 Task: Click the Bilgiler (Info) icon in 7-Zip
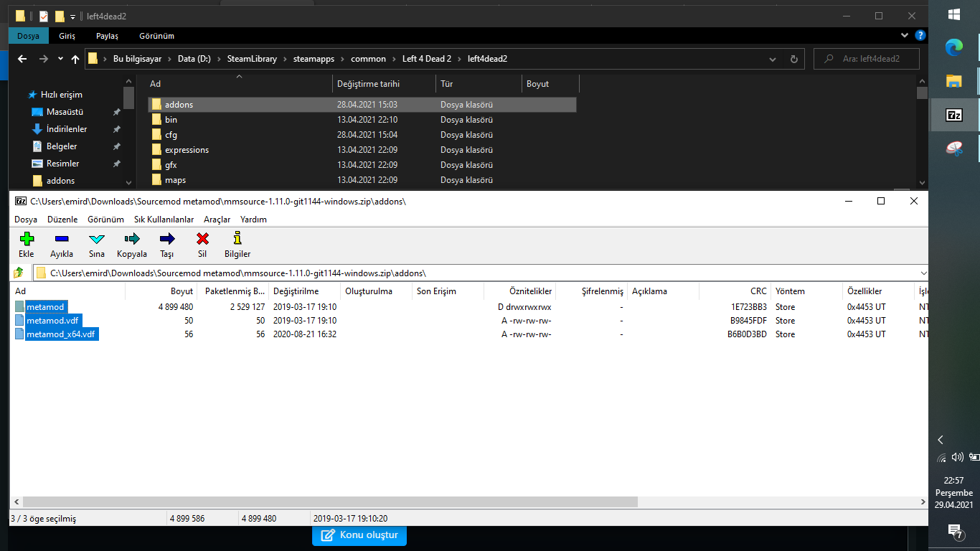[237, 239]
